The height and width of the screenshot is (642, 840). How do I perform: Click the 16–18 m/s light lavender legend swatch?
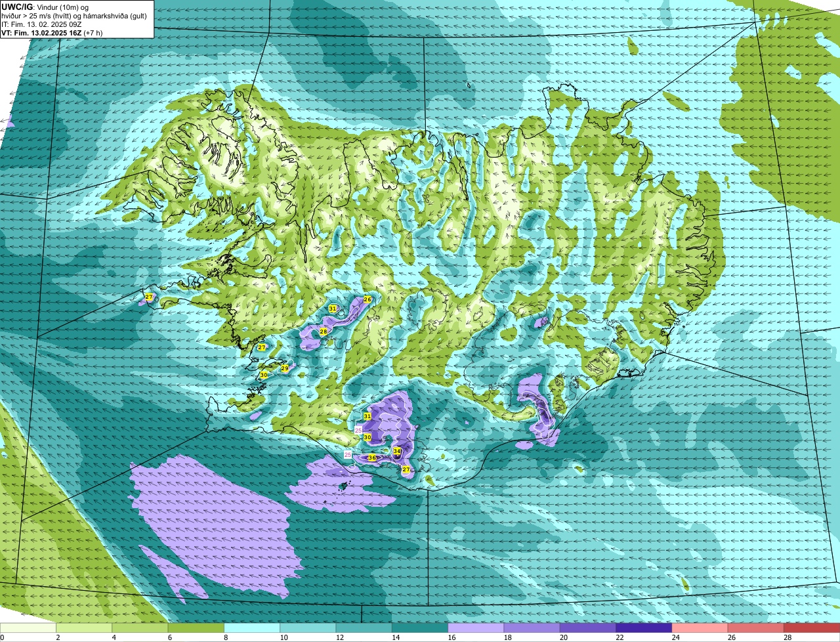(x=476, y=628)
